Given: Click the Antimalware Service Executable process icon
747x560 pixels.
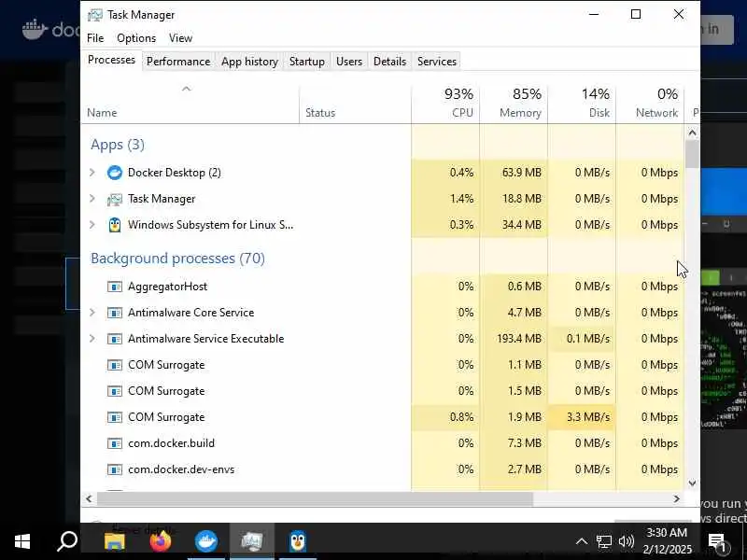Looking at the screenshot, I should coord(114,339).
